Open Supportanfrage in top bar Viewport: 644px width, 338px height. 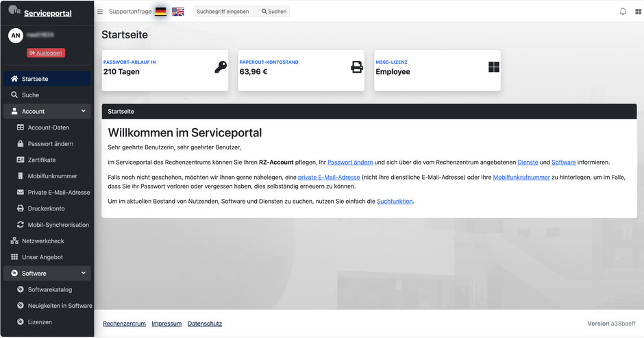point(130,12)
